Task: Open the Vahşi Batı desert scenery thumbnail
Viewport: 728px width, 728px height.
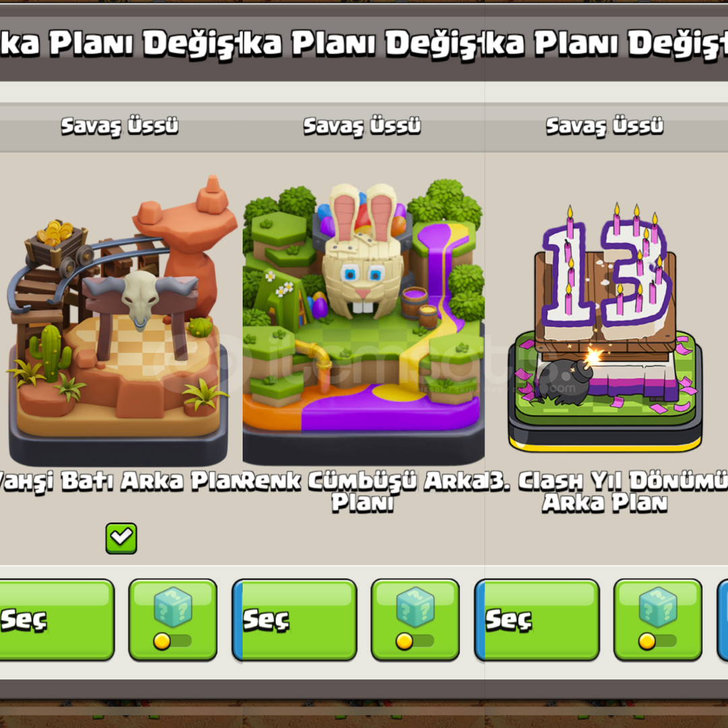Action: [119, 320]
